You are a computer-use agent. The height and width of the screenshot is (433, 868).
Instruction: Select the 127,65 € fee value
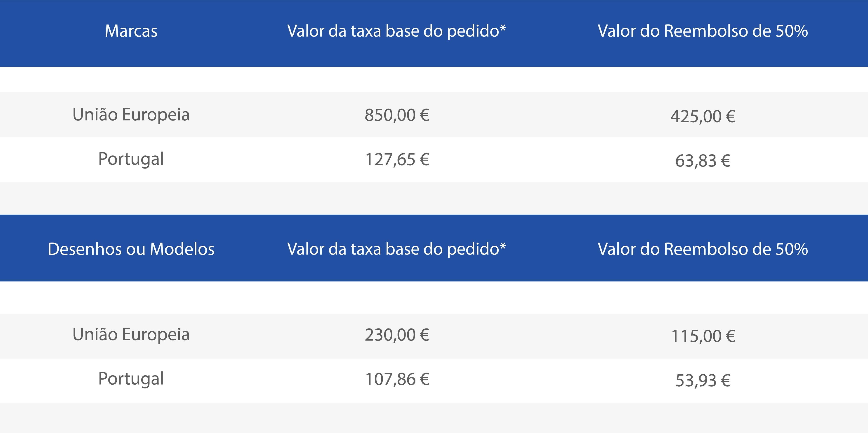click(397, 159)
